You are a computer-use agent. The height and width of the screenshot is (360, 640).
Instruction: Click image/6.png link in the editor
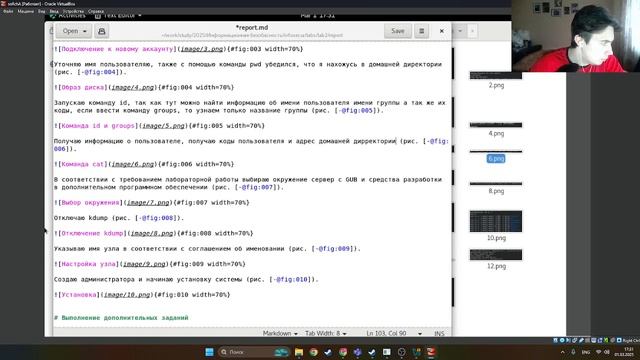(133, 164)
